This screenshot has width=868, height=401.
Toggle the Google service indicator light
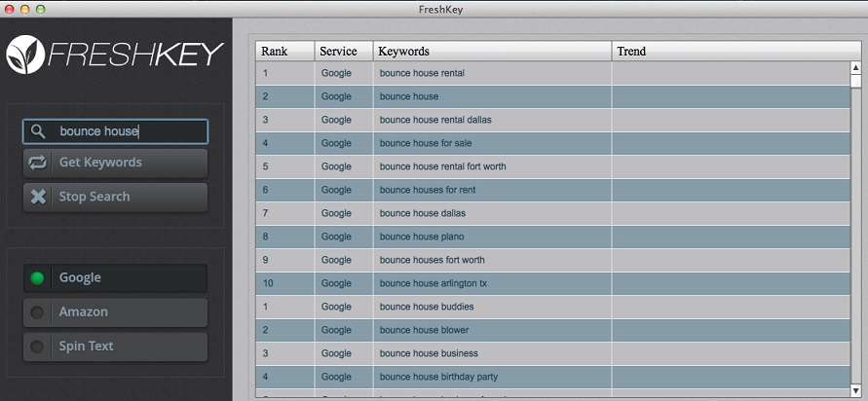[37, 278]
